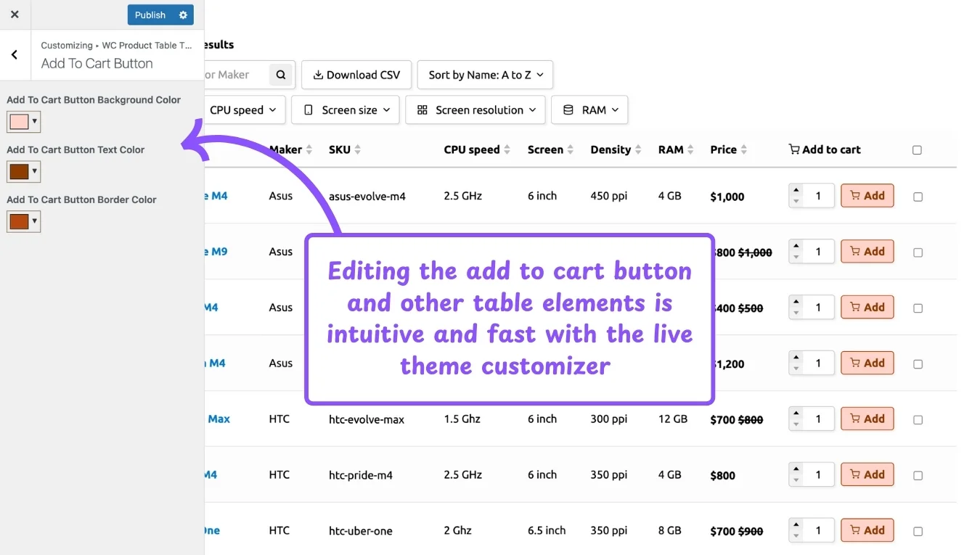
Task: Click the 450 ppi density cell
Action: [x=608, y=196]
